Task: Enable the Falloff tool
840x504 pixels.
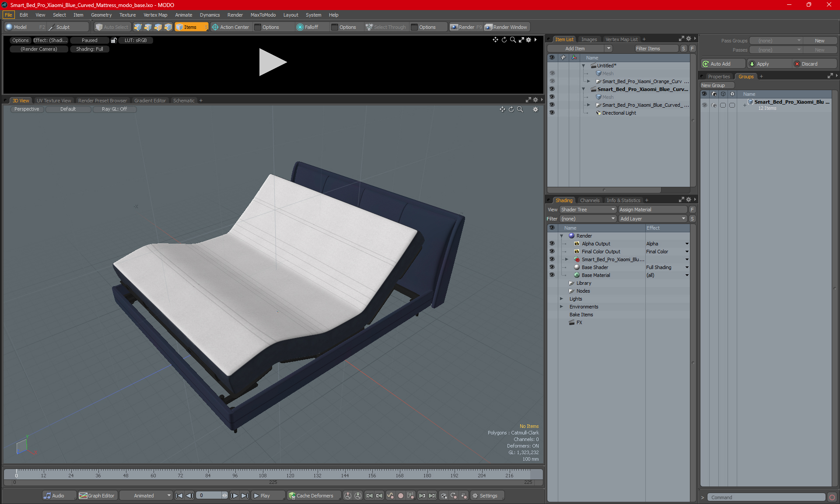Action: (308, 27)
